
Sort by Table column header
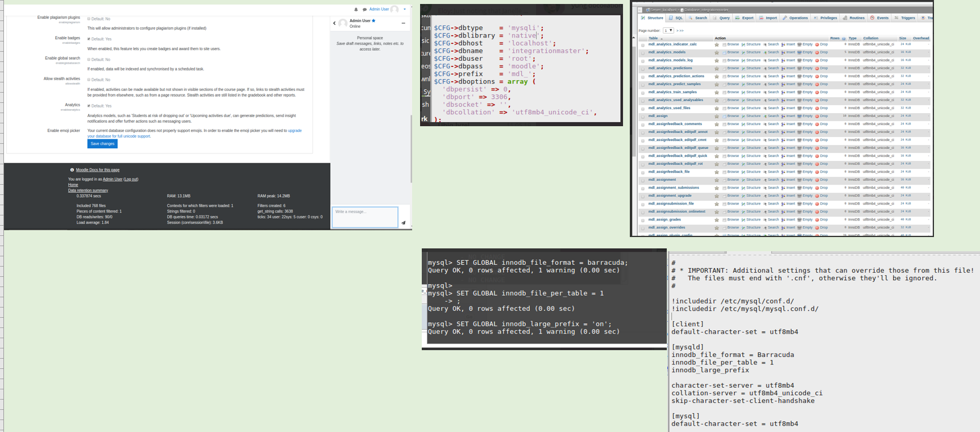[x=653, y=38]
